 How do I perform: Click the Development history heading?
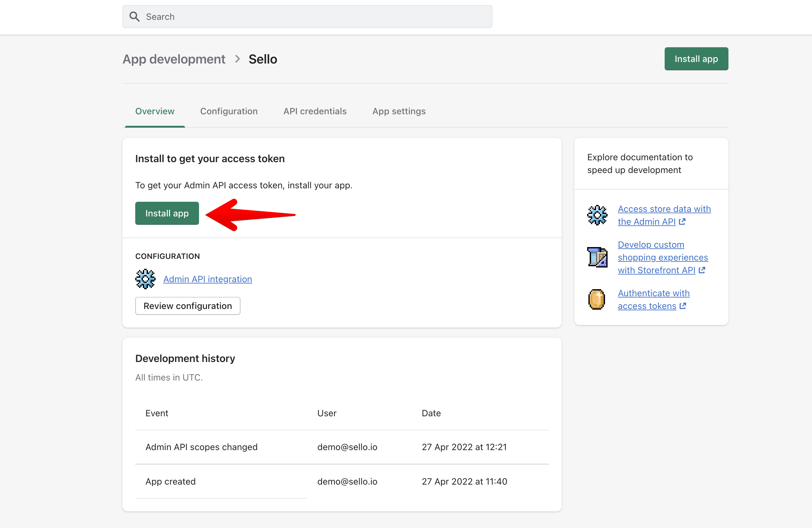pos(185,358)
